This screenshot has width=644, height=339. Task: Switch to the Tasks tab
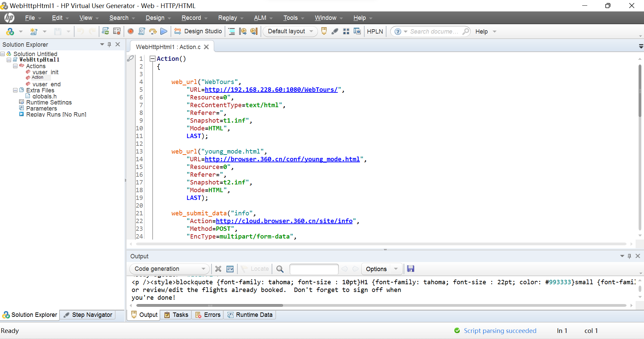click(176, 315)
